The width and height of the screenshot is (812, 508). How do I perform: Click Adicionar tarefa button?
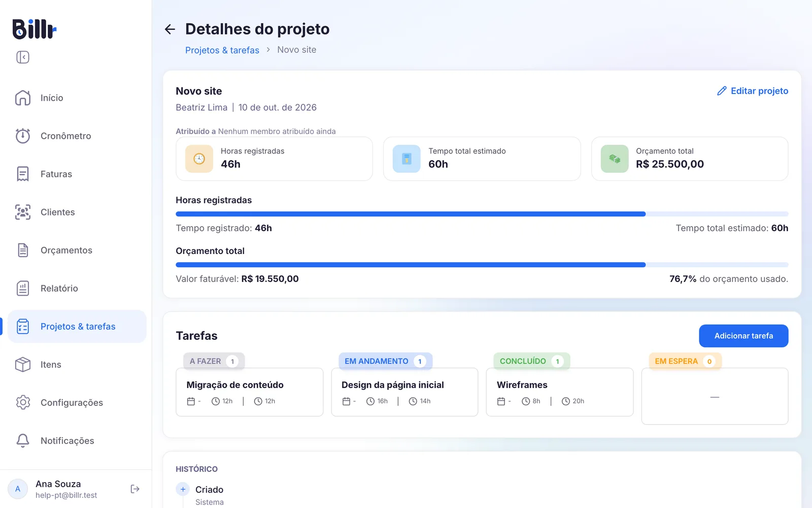tap(743, 336)
